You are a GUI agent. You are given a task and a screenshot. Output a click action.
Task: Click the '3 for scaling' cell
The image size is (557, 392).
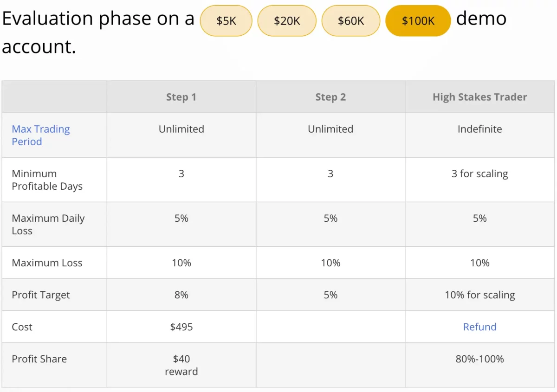tap(479, 174)
